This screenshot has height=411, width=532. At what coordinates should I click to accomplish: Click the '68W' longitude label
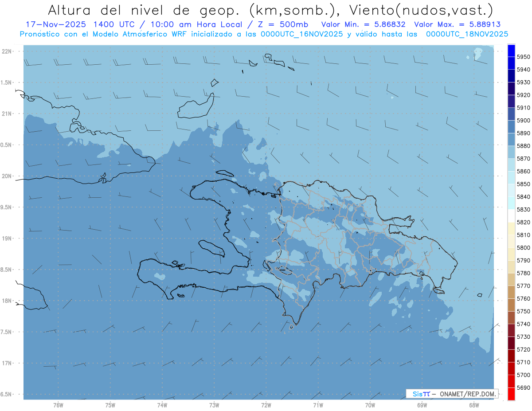click(x=474, y=405)
